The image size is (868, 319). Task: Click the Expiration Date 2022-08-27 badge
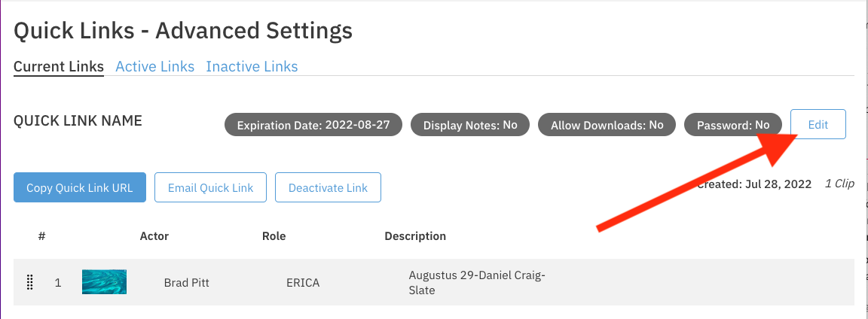coord(313,125)
